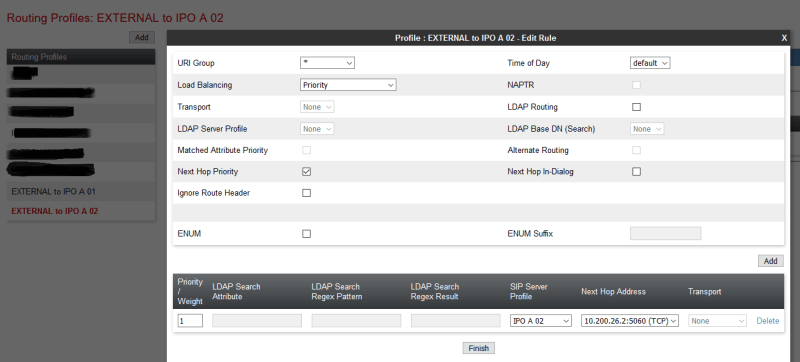Toggle the Alternate Routing checkbox
This screenshot has height=362, width=800.
point(636,150)
